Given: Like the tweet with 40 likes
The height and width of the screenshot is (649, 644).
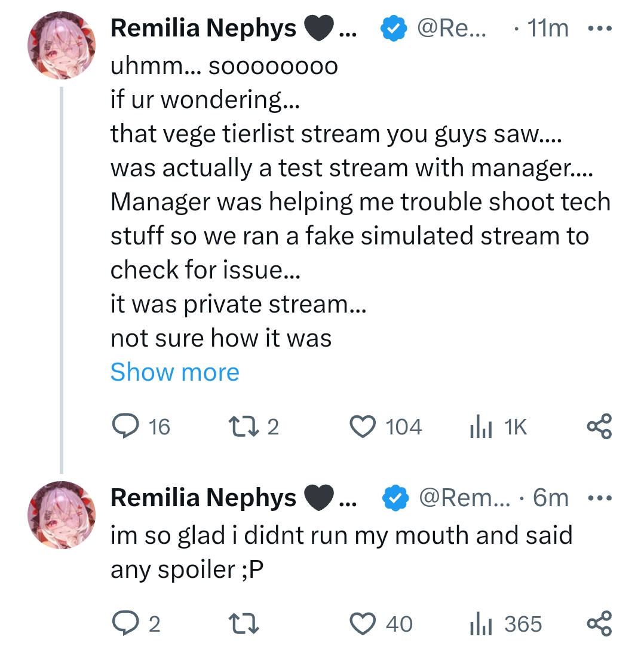Looking at the screenshot, I should [x=361, y=624].
